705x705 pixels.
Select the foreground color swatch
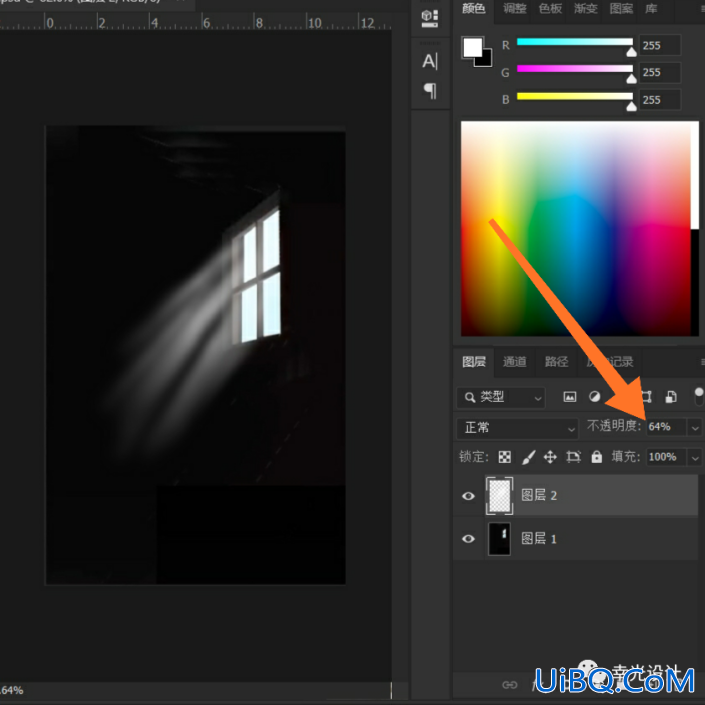[x=472, y=48]
